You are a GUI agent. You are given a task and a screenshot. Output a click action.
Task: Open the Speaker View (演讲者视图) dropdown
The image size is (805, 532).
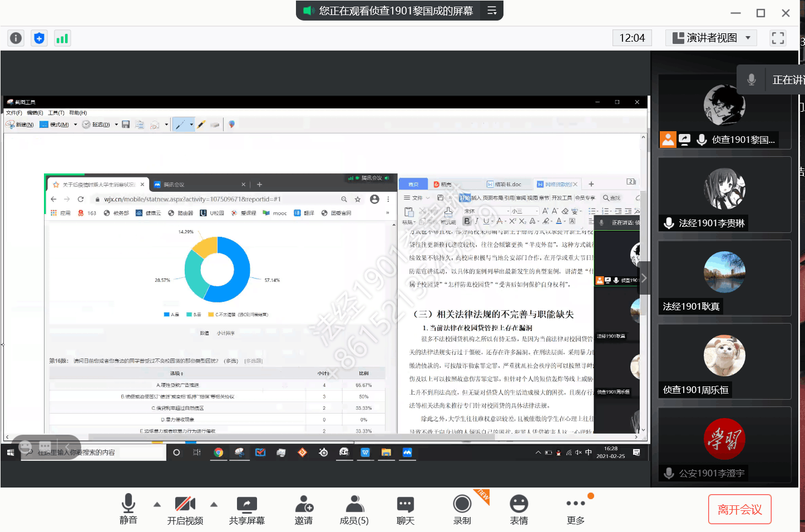[x=711, y=38]
